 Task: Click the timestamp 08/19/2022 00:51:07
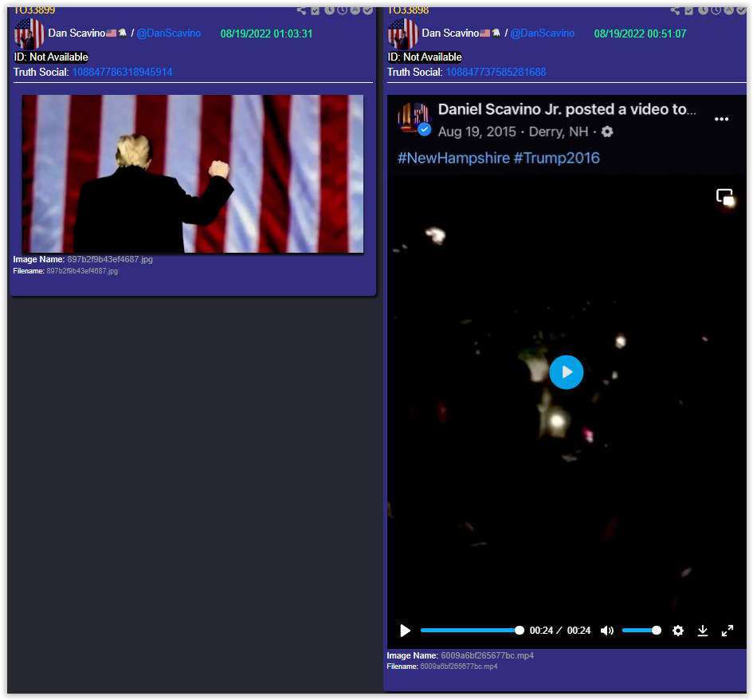(x=640, y=33)
